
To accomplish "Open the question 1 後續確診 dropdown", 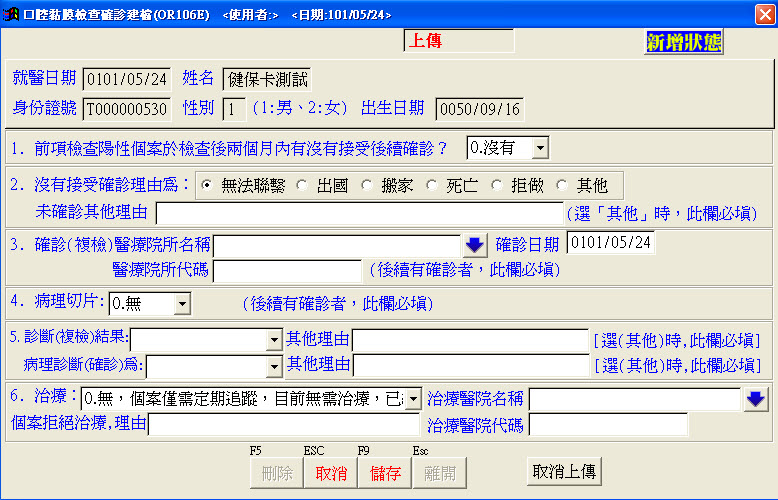I will pyautogui.click(x=540, y=148).
